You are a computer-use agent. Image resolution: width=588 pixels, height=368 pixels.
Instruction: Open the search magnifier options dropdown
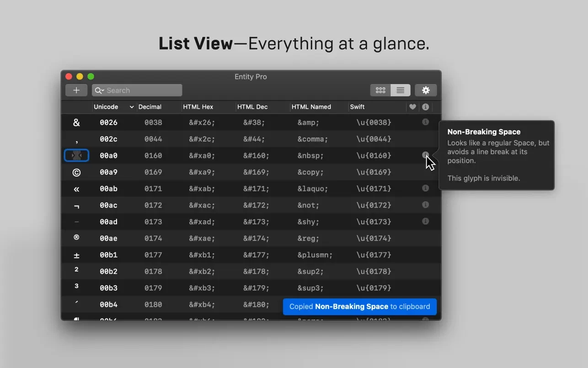click(x=99, y=90)
